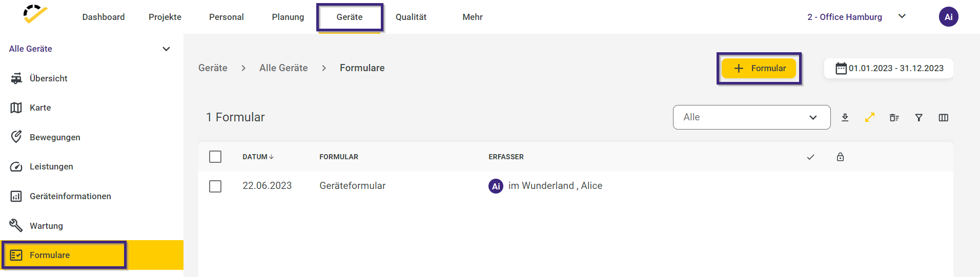Open the column settings icon
The image size is (980, 277).
click(x=944, y=118)
